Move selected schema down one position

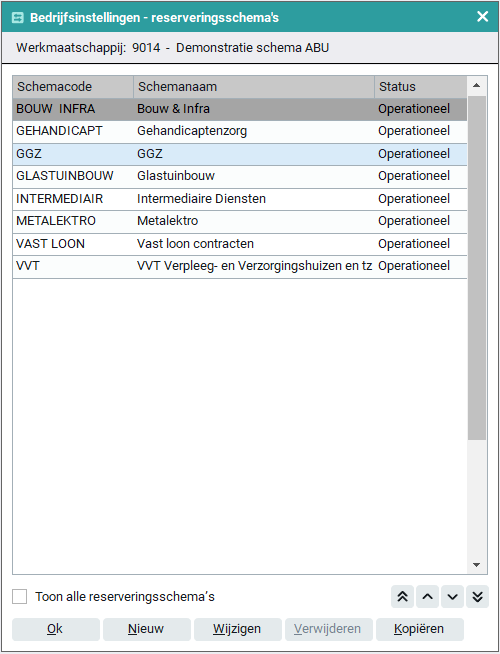(452, 596)
